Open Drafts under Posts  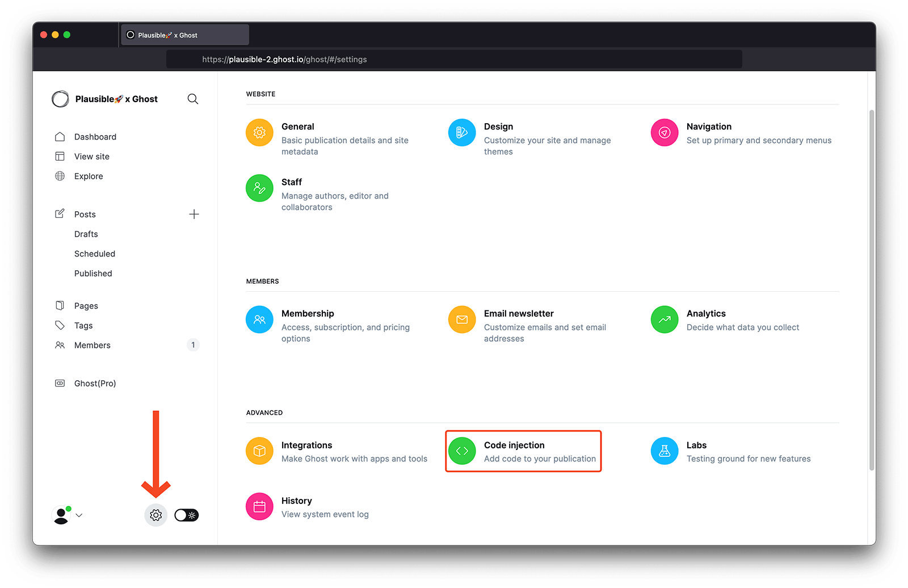86,234
